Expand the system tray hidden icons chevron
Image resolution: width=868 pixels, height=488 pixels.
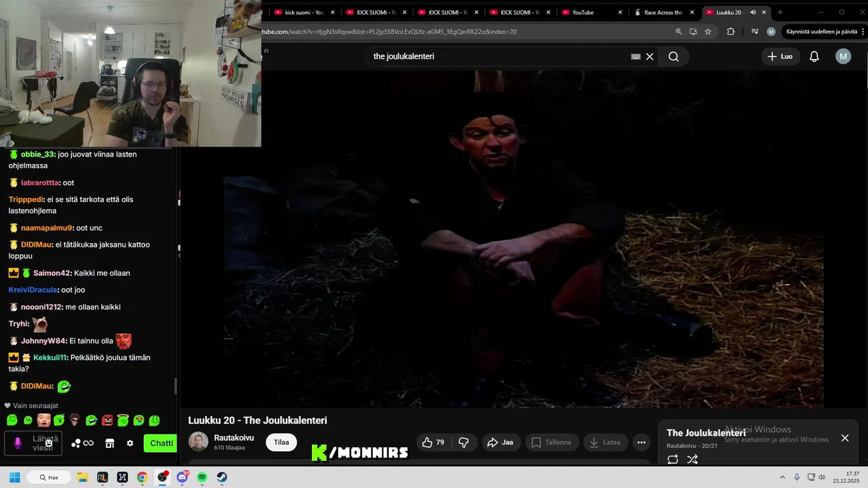click(x=782, y=477)
